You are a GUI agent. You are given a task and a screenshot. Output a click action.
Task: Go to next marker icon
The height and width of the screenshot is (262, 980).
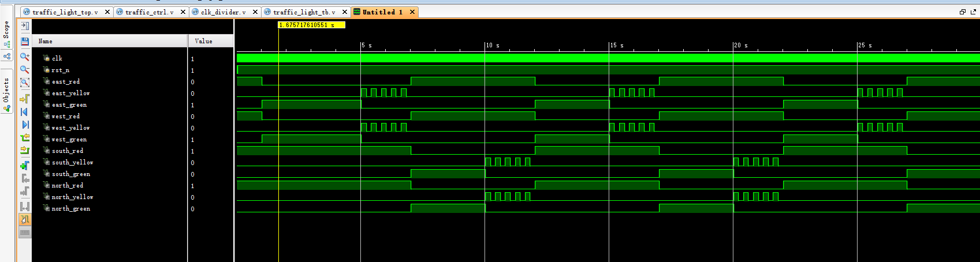25,192
